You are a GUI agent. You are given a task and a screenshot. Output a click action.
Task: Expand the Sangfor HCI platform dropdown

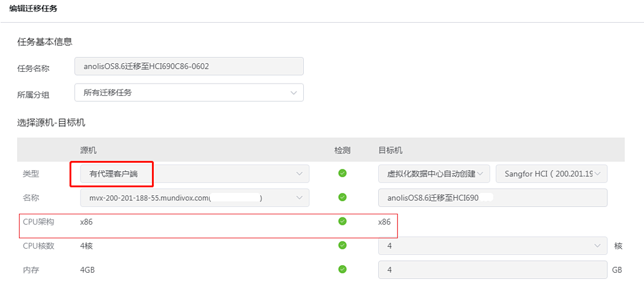click(551, 174)
